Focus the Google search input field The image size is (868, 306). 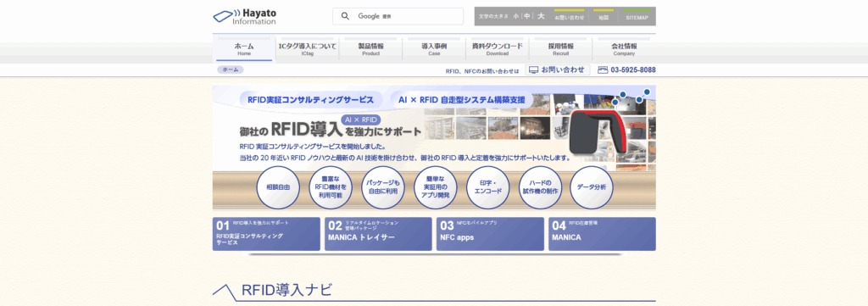click(398, 16)
